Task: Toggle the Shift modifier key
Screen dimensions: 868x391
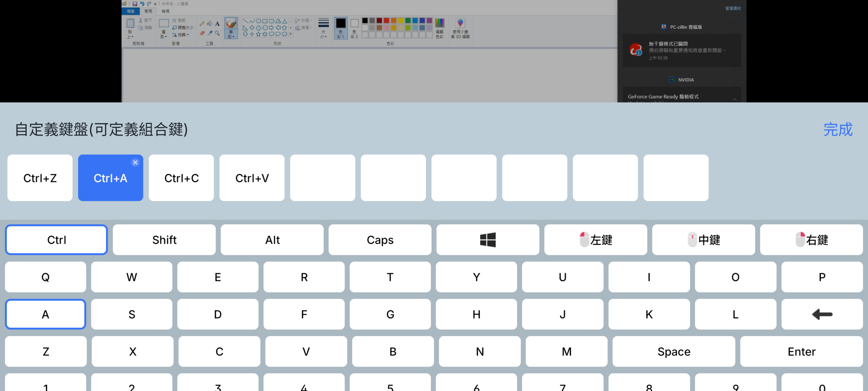Action: [x=164, y=240]
